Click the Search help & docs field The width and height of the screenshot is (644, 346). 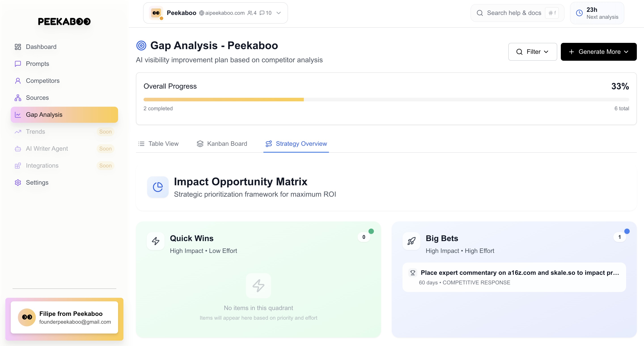tap(517, 13)
